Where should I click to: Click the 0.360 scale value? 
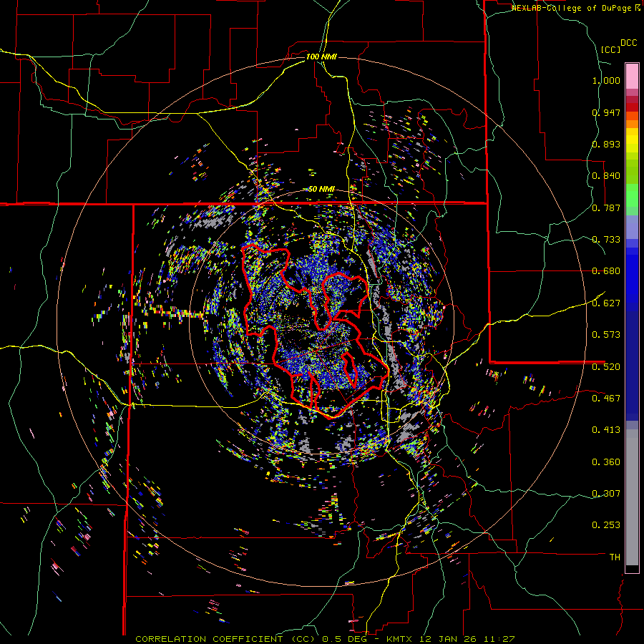tap(606, 462)
